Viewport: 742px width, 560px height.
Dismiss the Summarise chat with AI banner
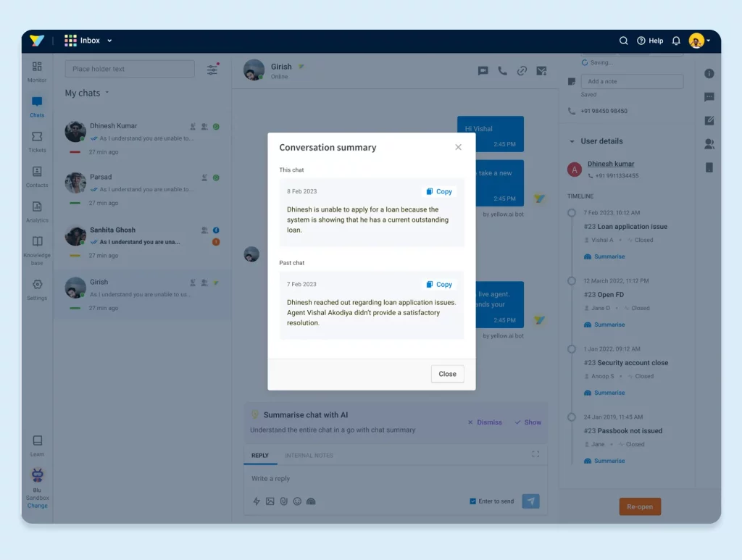[485, 422]
